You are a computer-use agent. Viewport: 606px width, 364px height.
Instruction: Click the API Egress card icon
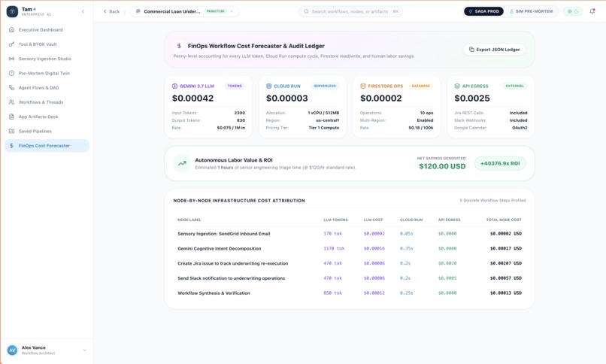click(457, 86)
